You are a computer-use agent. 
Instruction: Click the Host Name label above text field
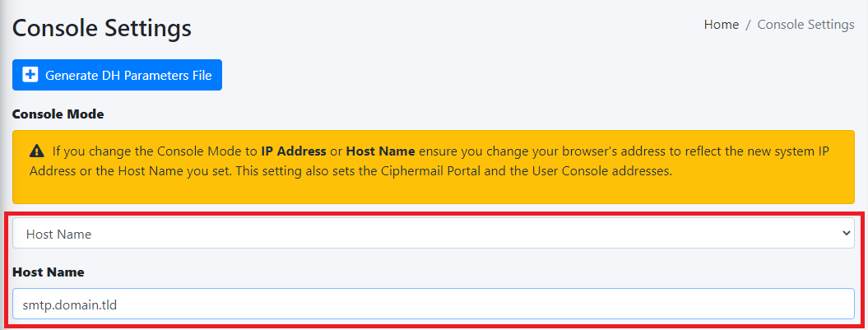49,272
